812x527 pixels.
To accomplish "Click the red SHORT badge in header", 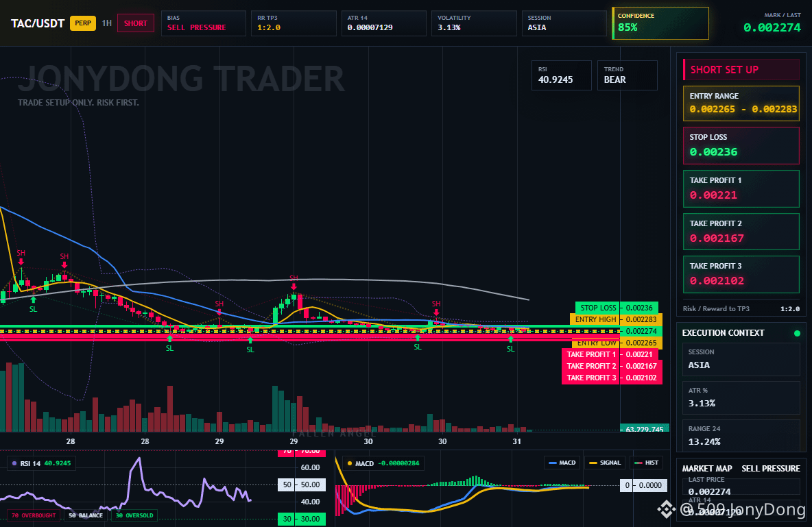I will [x=136, y=23].
